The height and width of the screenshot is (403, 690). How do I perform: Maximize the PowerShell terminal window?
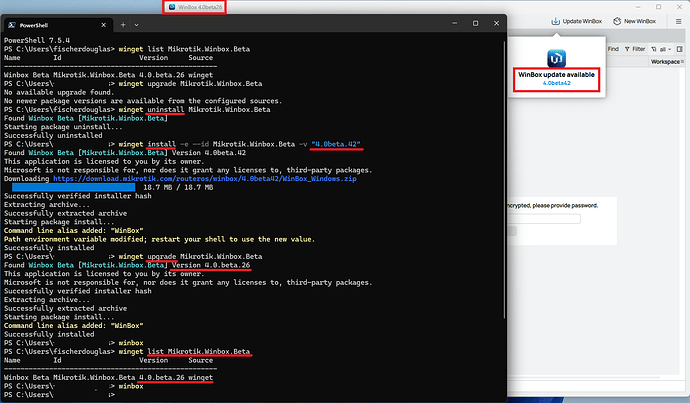click(475, 23)
